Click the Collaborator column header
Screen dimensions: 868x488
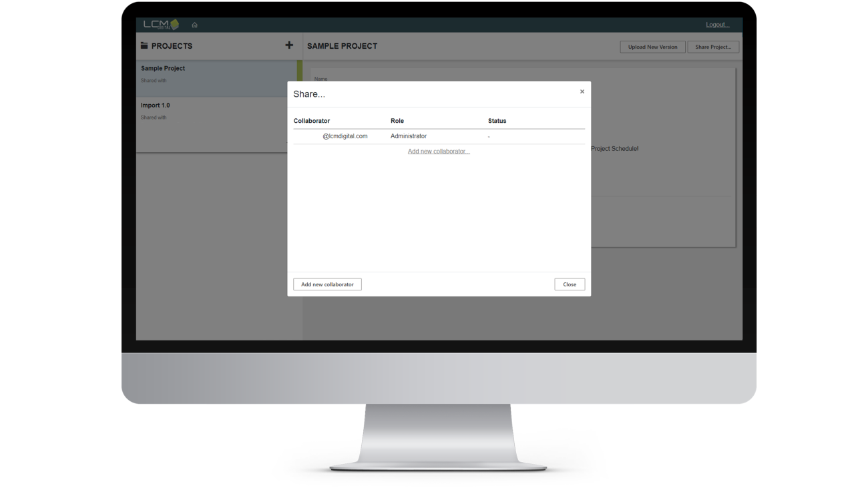[312, 121]
